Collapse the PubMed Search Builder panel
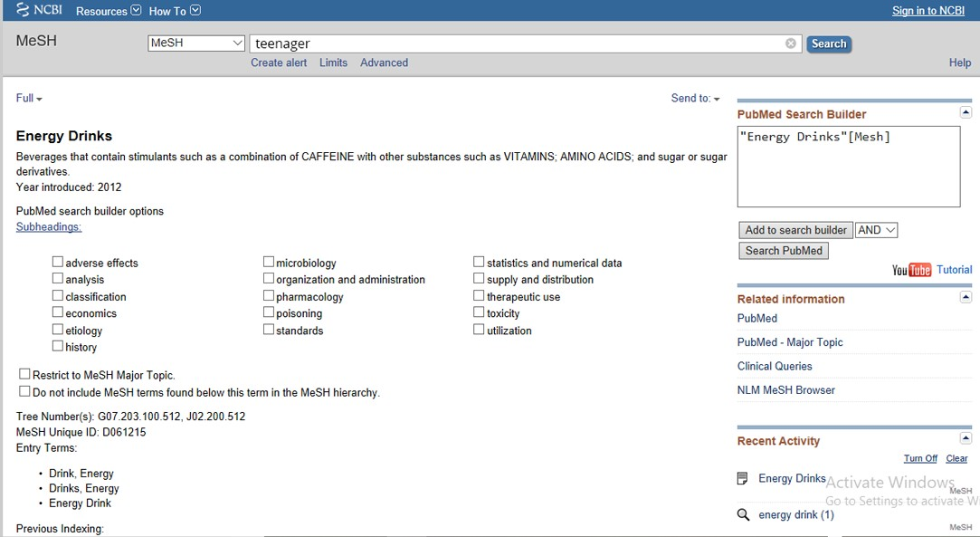The width and height of the screenshot is (980, 537). point(966,112)
